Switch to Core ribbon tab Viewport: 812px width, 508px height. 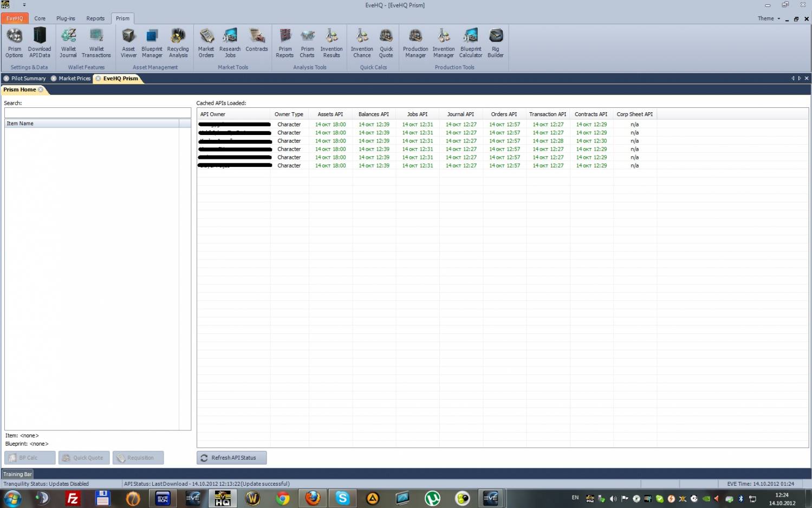click(x=40, y=18)
